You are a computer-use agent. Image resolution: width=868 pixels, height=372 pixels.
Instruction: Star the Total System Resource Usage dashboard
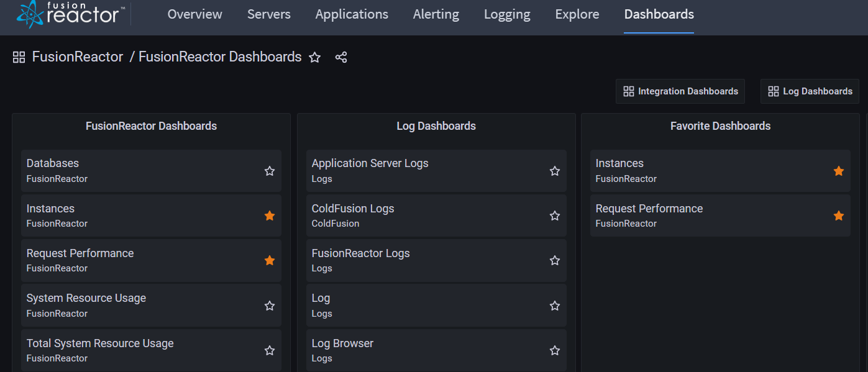pos(270,351)
